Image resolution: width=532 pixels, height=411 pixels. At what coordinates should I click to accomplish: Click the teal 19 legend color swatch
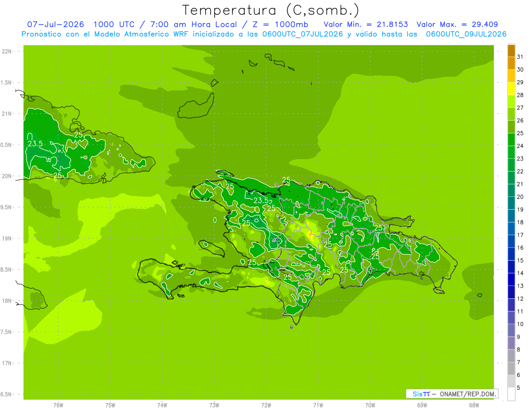pyautogui.click(x=511, y=203)
